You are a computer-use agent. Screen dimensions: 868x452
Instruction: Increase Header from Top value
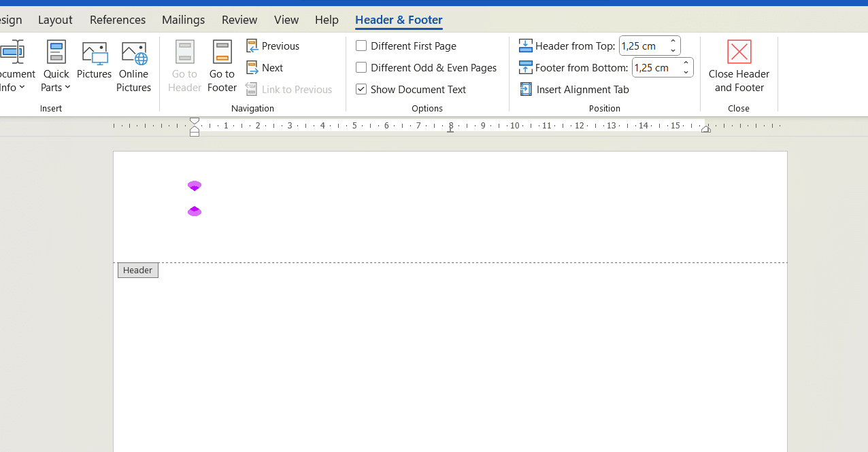coord(673,41)
